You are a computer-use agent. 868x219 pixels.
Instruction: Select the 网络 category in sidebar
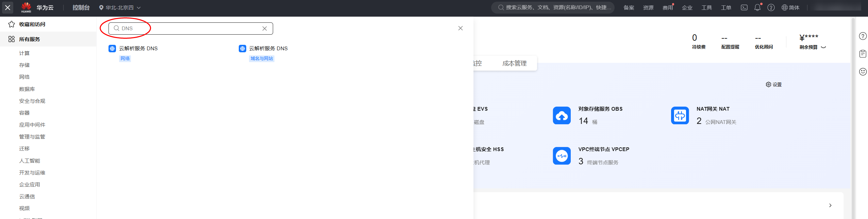[24, 77]
